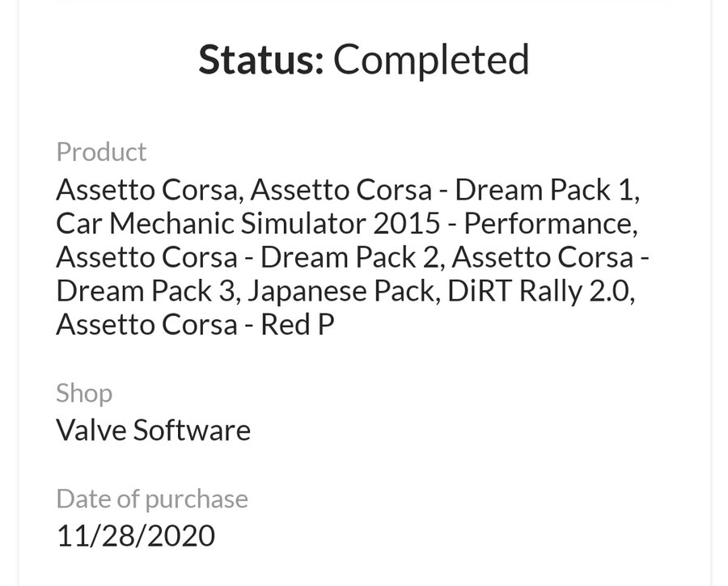Click the Date of purchase label

[152, 500]
